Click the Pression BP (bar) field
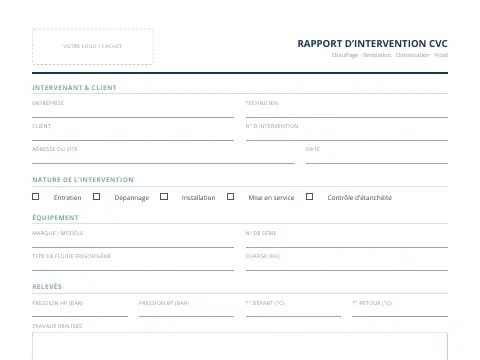The width and height of the screenshot is (480, 360). [186, 312]
